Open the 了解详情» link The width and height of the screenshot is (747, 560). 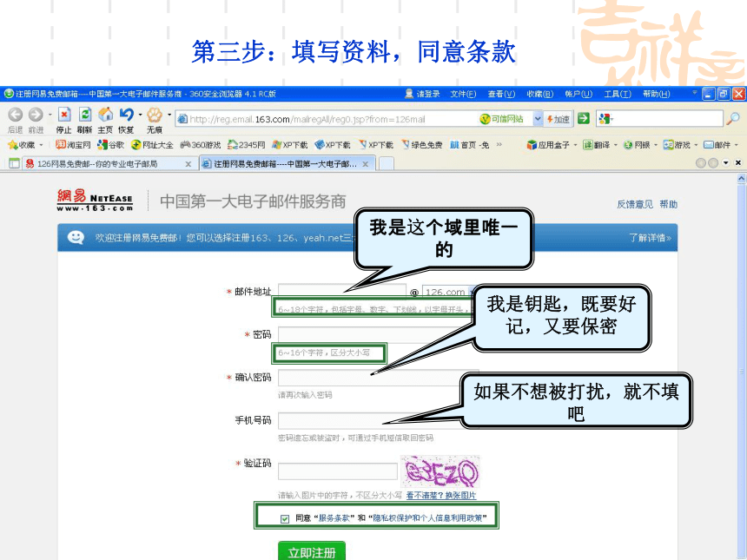651,238
